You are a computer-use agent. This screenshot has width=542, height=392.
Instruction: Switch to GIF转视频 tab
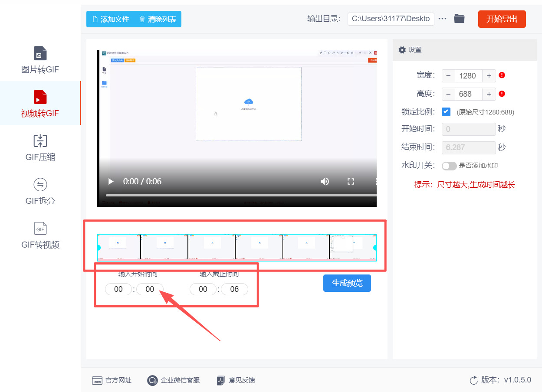pos(40,235)
